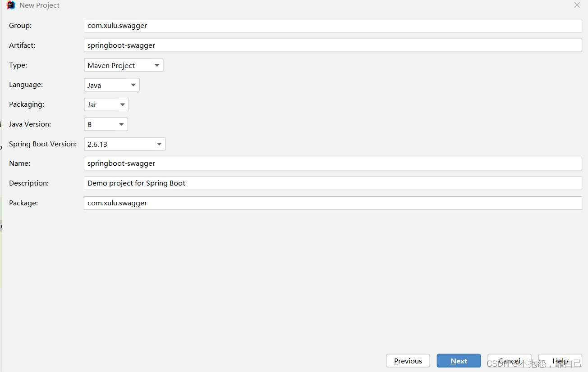Open Help from the dialog buttons
Image resolution: width=588 pixels, height=372 pixels.
coord(560,361)
